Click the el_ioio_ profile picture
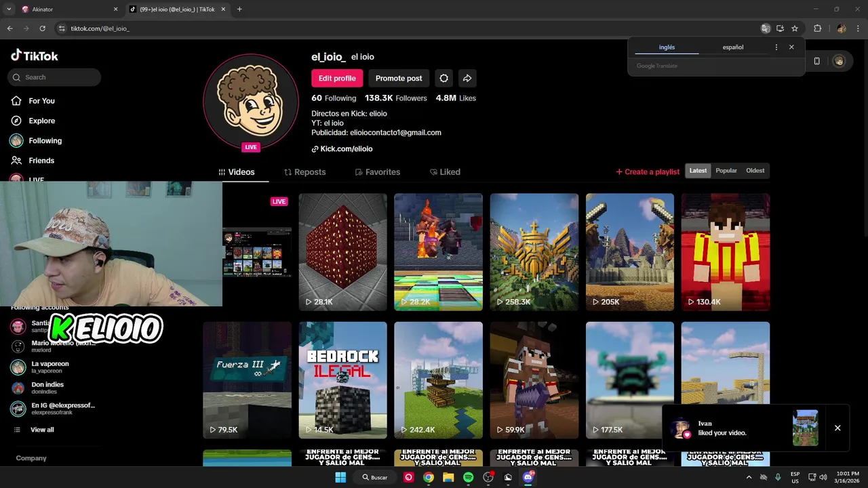This screenshot has height=488, width=868. point(251,102)
